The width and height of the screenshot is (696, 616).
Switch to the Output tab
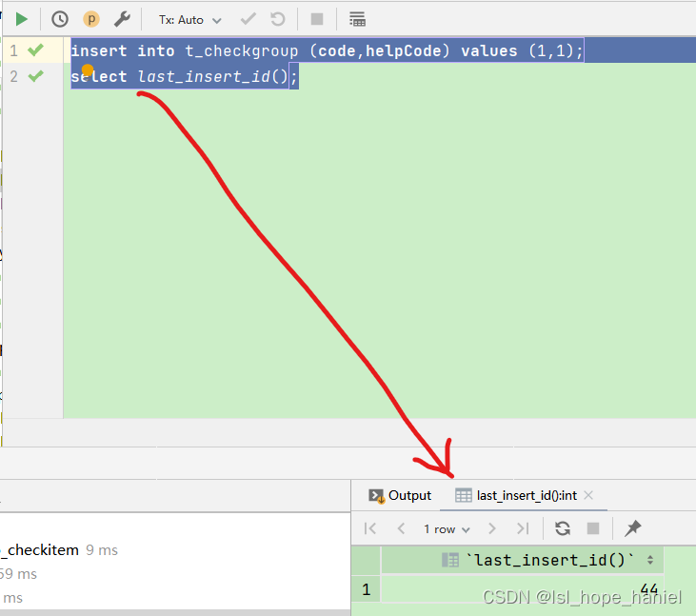[x=400, y=495]
